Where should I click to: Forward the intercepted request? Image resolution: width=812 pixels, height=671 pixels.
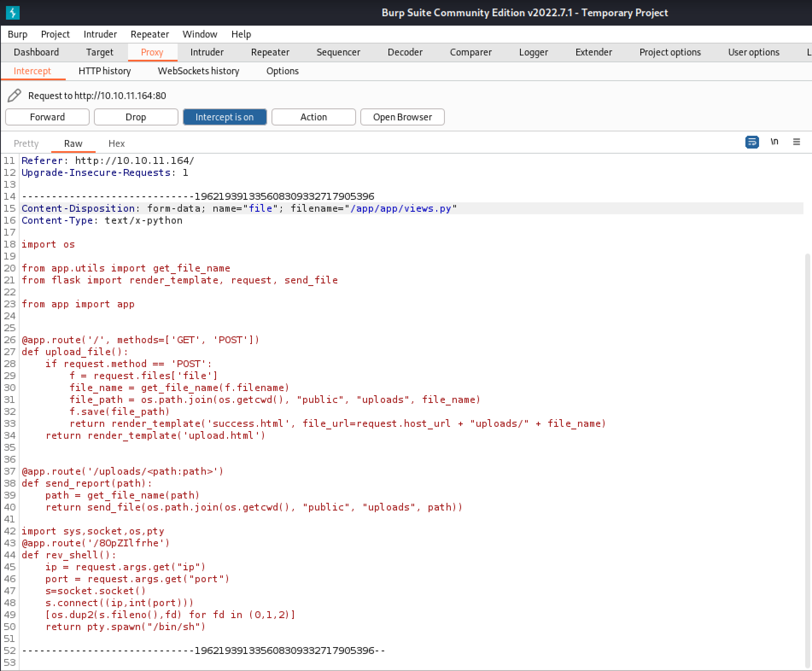coord(47,117)
